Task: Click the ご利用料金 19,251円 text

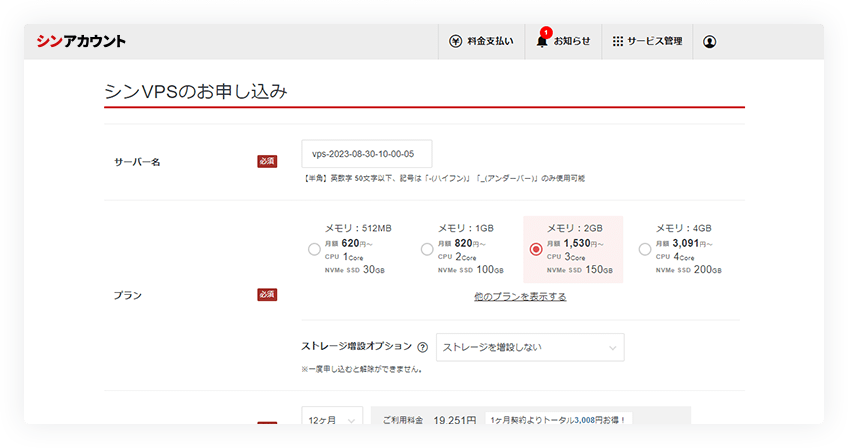Action: [x=429, y=420]
